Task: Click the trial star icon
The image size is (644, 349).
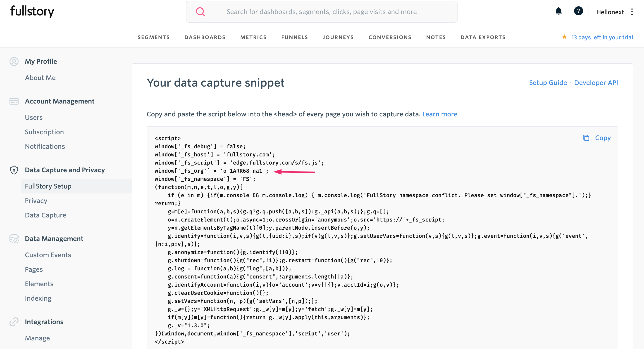Action: click(x=564, y=37)
